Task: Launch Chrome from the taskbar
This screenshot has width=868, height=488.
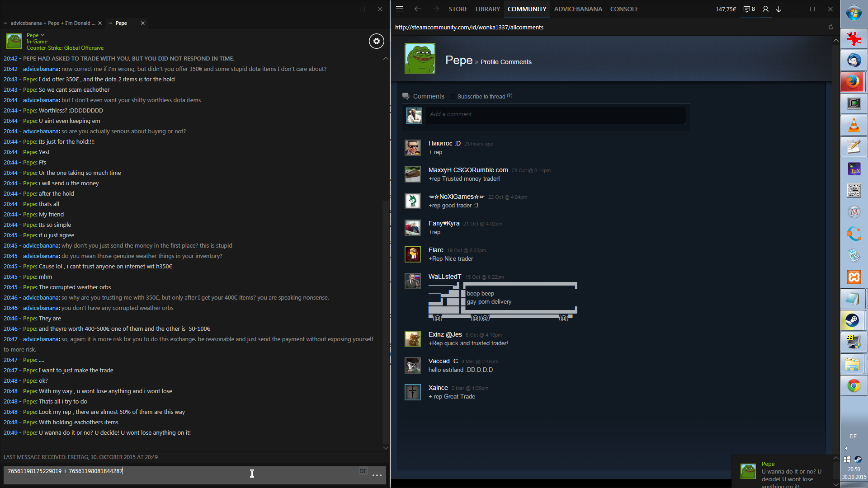Action: click(x=854, y=385)
